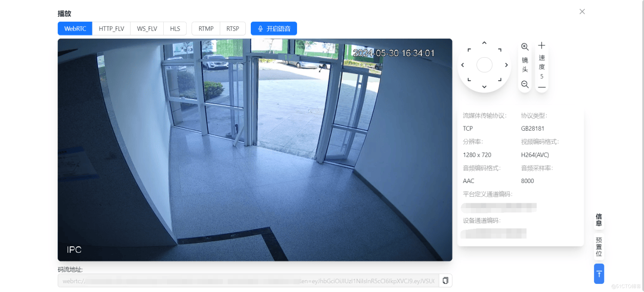Click the 平台定义通道编码 label
Image resolution: width=644 pixels, height=292 pixels.
point(487,194)
